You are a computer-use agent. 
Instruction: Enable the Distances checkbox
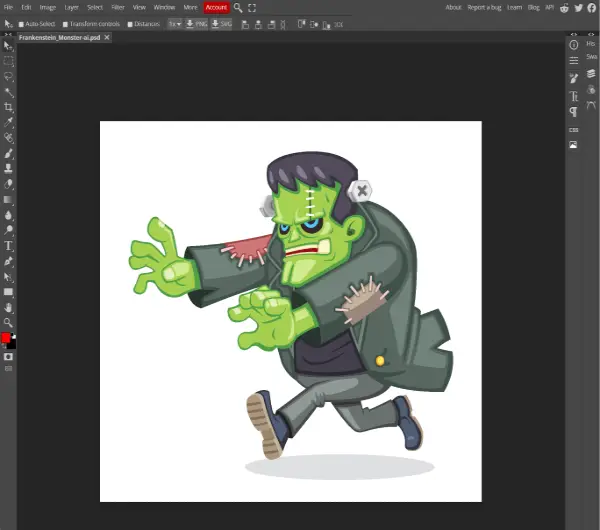click(x=130, y=24)
